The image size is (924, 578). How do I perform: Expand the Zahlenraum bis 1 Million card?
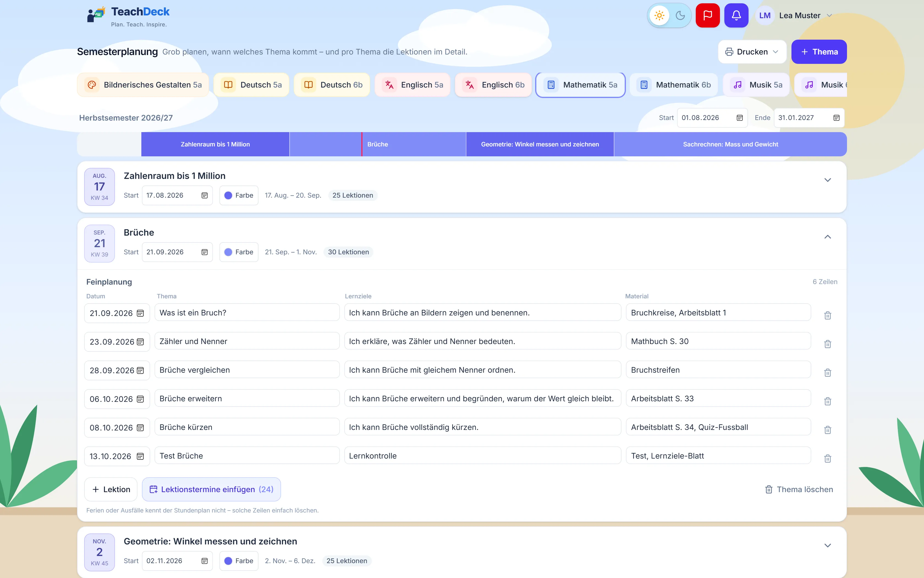click(827, 180)
